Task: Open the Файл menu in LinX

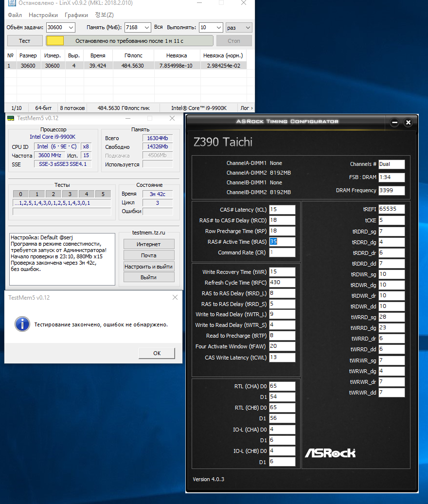Action: click(15, 15)
